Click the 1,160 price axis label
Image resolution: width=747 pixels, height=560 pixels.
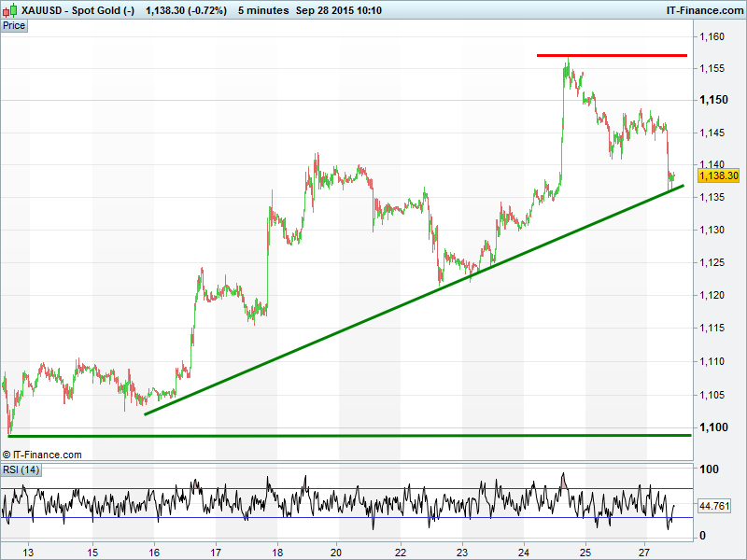point(712,36)
